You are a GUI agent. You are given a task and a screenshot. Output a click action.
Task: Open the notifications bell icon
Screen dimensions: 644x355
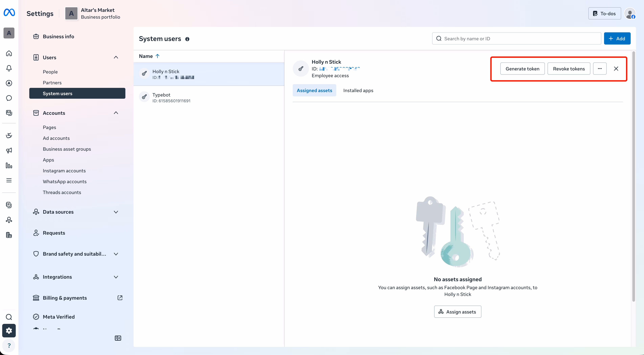(x=9, y=68)
